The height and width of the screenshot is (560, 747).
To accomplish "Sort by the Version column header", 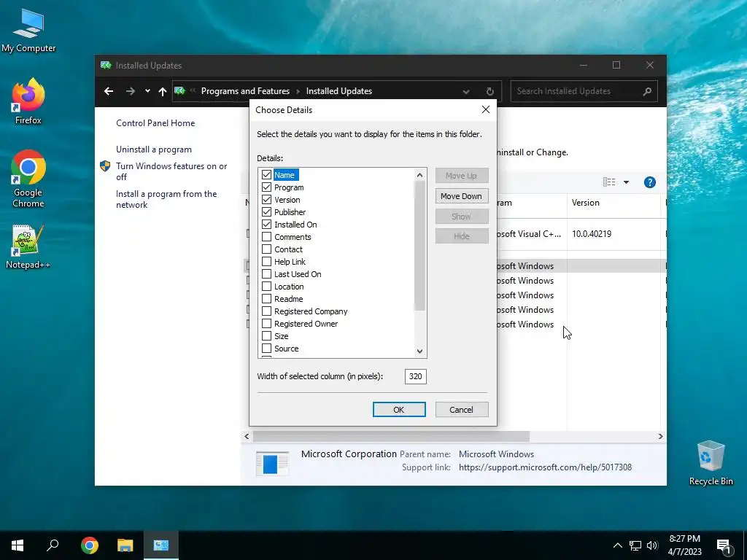I will click(614, 203).
